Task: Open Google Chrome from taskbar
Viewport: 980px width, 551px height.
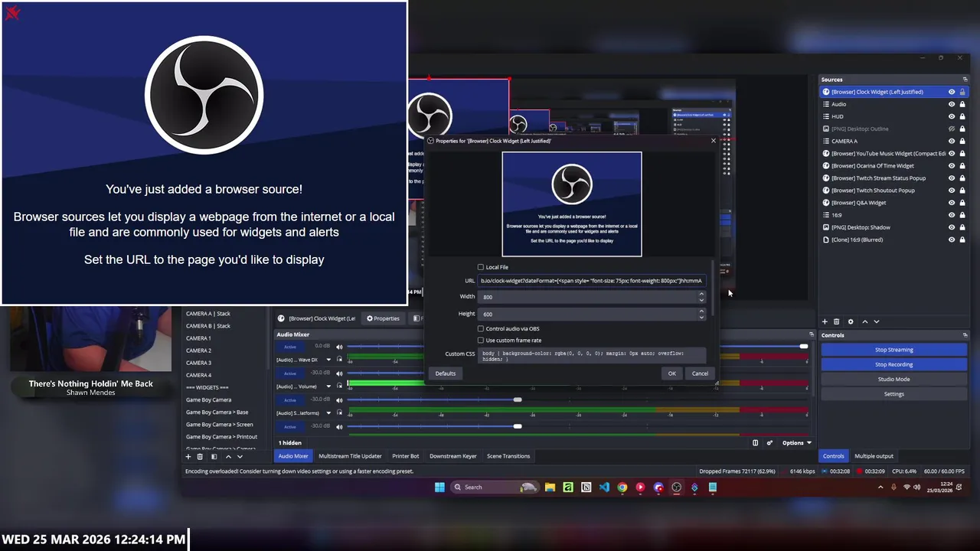Action: (622, 487)
